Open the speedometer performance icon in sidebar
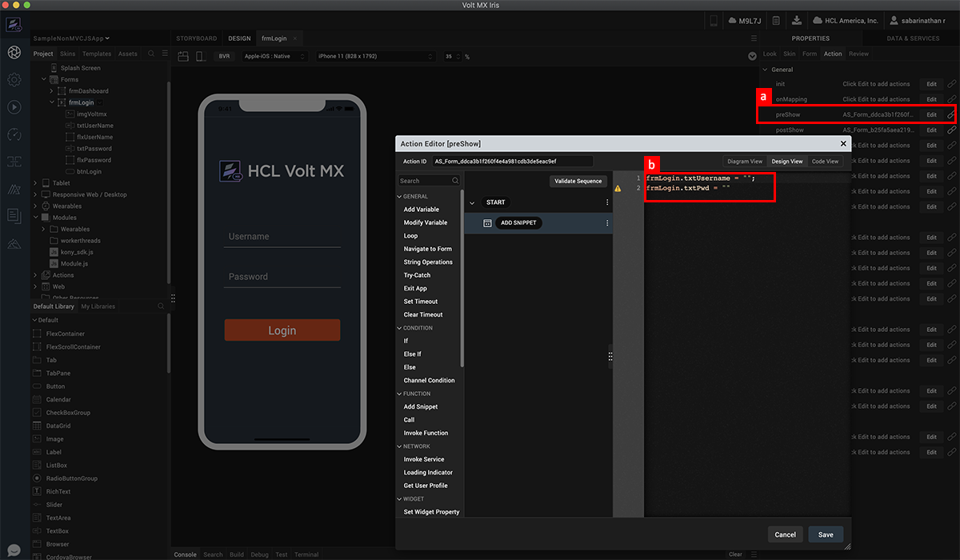The width and height of the screenshot is (960, 560). click(14, 134)
